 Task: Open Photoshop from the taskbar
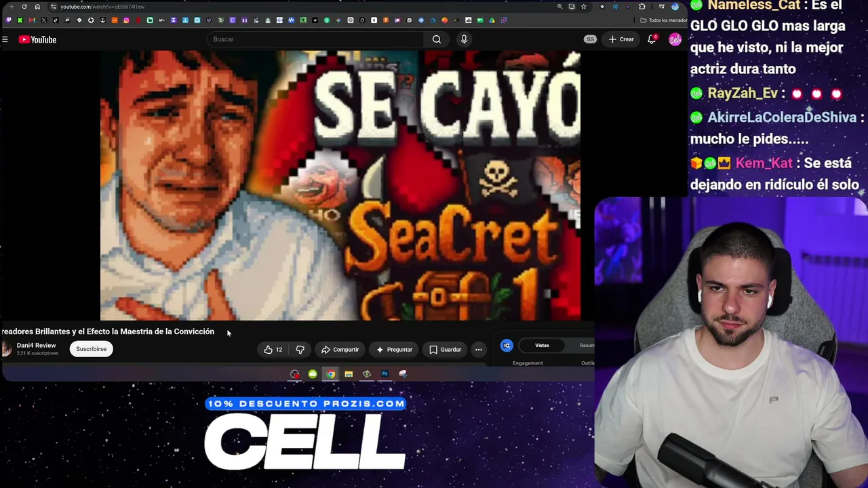[384, 374]
